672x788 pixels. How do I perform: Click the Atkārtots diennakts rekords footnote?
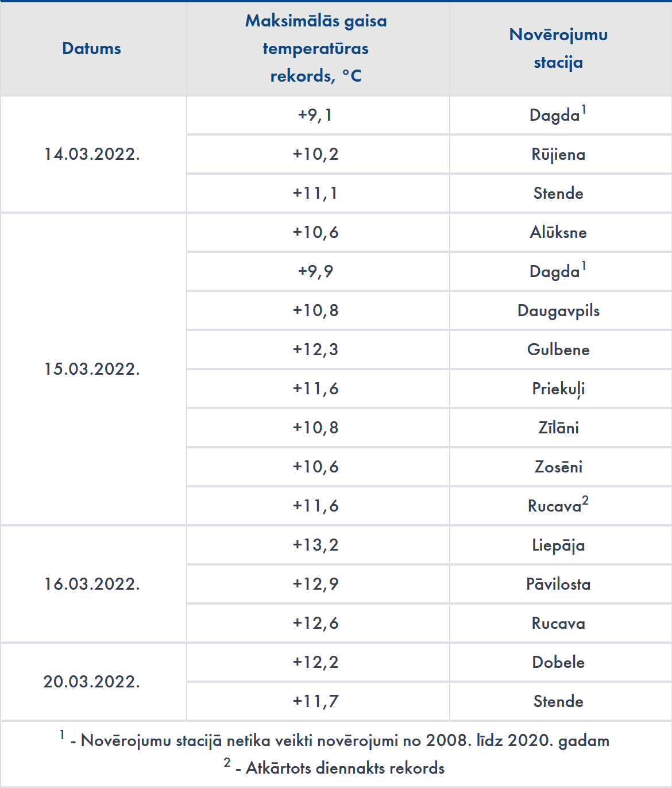(339, 768)
